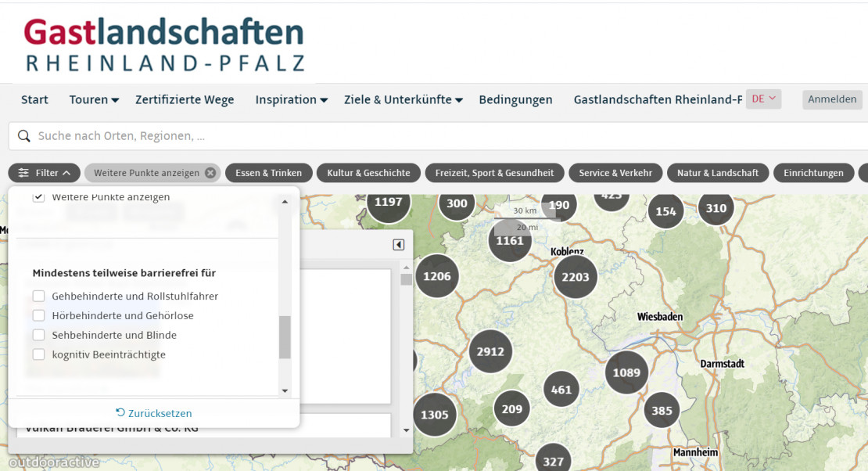Viewport: 868px width, 471px height.
Task: Click the Gastlandschaften Rheinland-Pfalz logo
Action: (164, 45)
